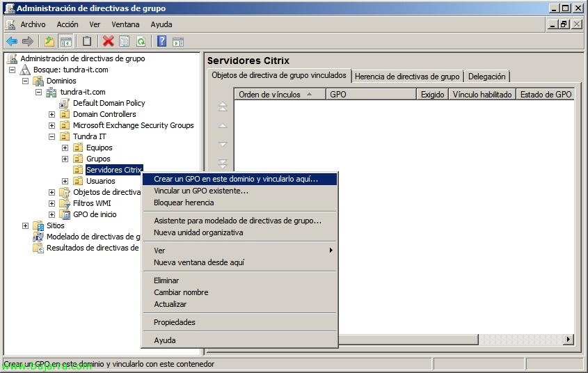This screenshot has width=588, height=373.
Task: Open the Ventana menu
Action: coord(125,24)
